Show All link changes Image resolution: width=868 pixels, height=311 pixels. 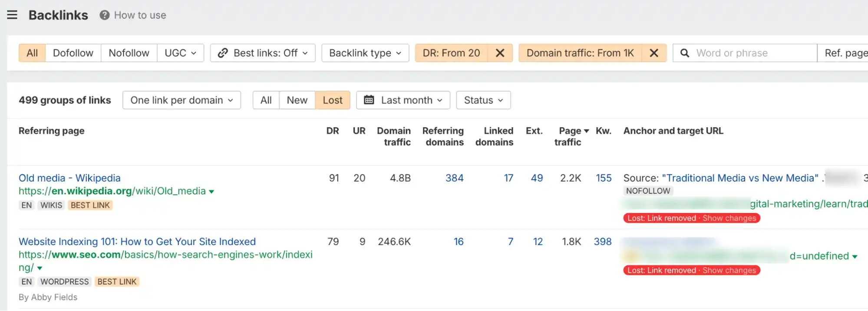coord(266,100)
